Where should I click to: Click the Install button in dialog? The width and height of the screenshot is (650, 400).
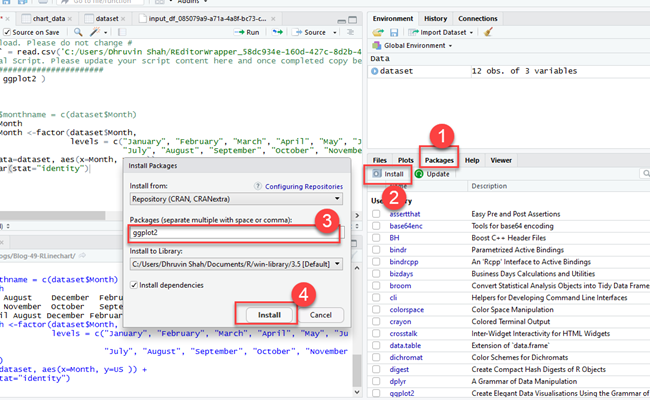coord(269,315)
